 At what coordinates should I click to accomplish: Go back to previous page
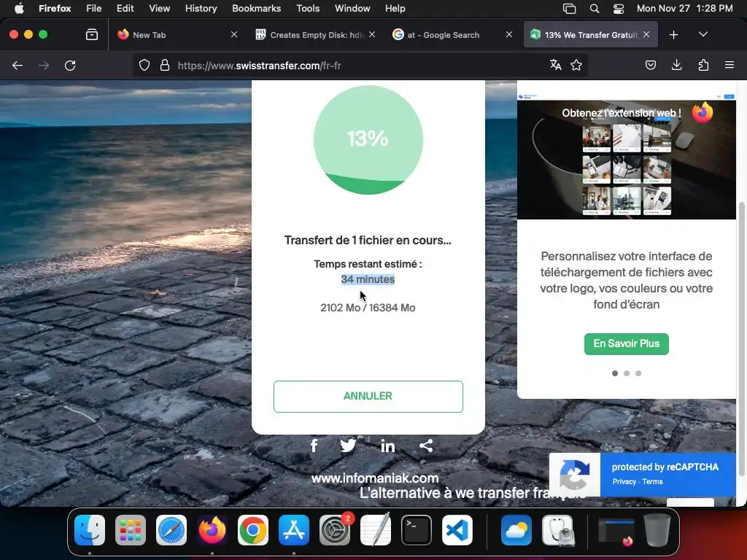click(18, 65)
